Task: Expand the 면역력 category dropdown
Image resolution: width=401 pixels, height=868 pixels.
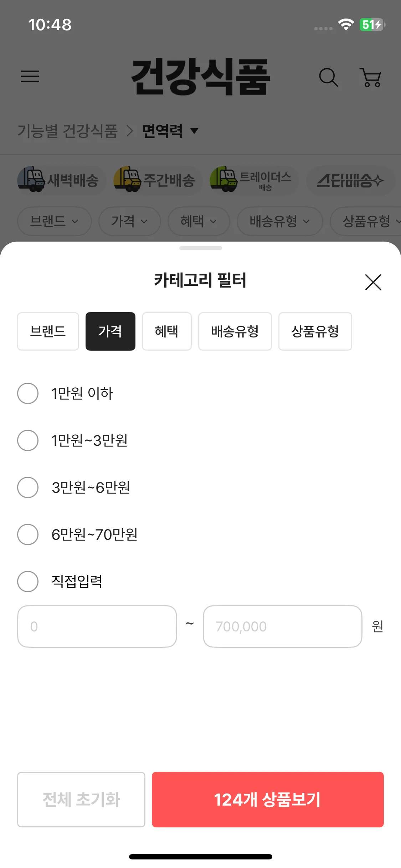Action: [170, 131]
